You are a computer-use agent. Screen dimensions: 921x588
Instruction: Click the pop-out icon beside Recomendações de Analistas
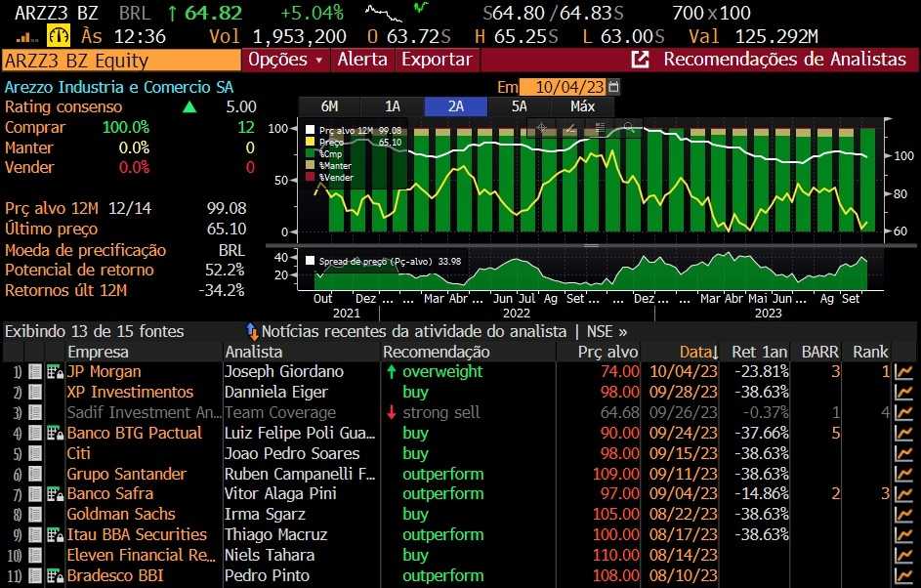click(x=641, y=60)
